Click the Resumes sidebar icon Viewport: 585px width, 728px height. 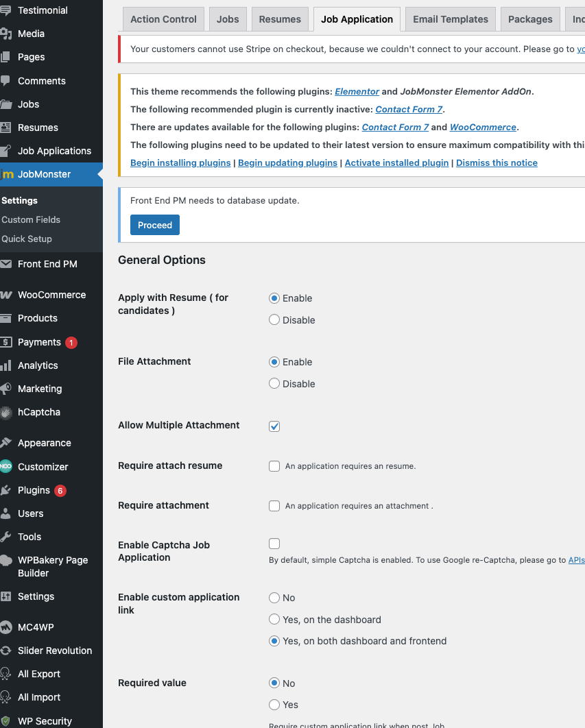pos(5,128)
